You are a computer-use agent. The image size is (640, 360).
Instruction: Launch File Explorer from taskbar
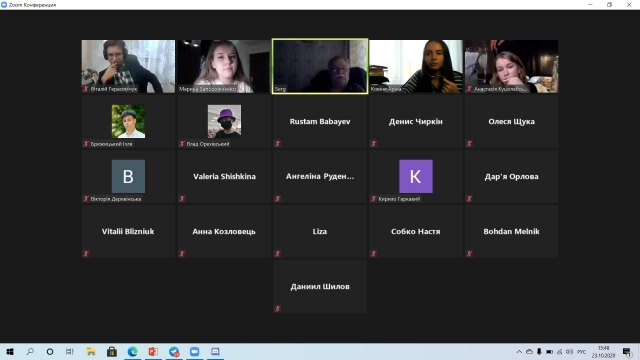[x=91, y=351]
